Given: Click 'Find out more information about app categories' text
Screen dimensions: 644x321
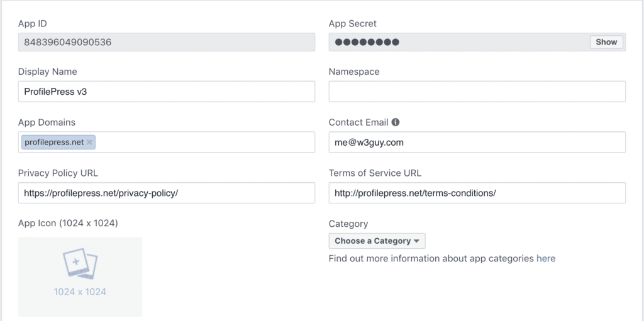Looking at the screenshot, I should pos(431,259).
